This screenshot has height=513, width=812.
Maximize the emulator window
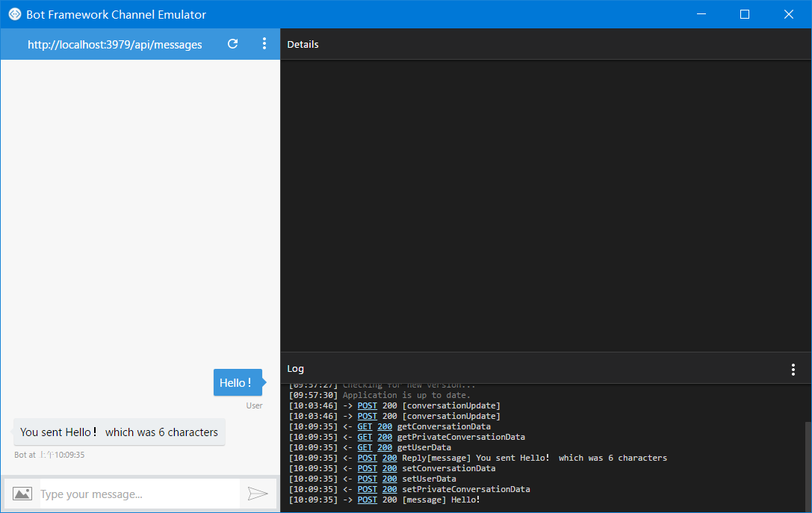click(x=744, y=14)
